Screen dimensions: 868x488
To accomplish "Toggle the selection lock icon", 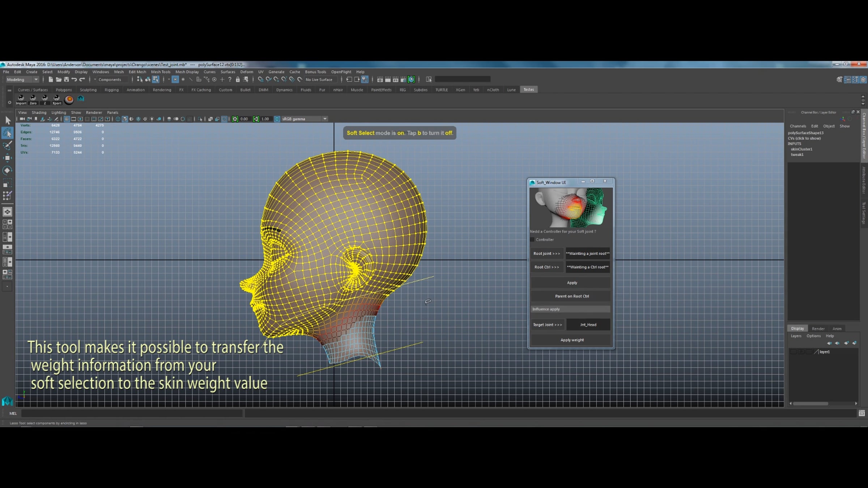I will 238,80.
